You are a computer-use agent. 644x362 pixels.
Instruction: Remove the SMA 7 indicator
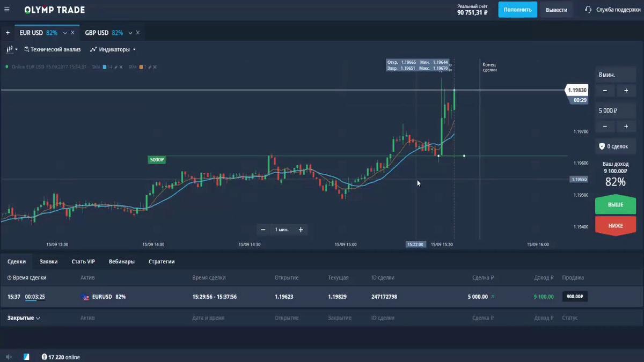tap(156, 67)
